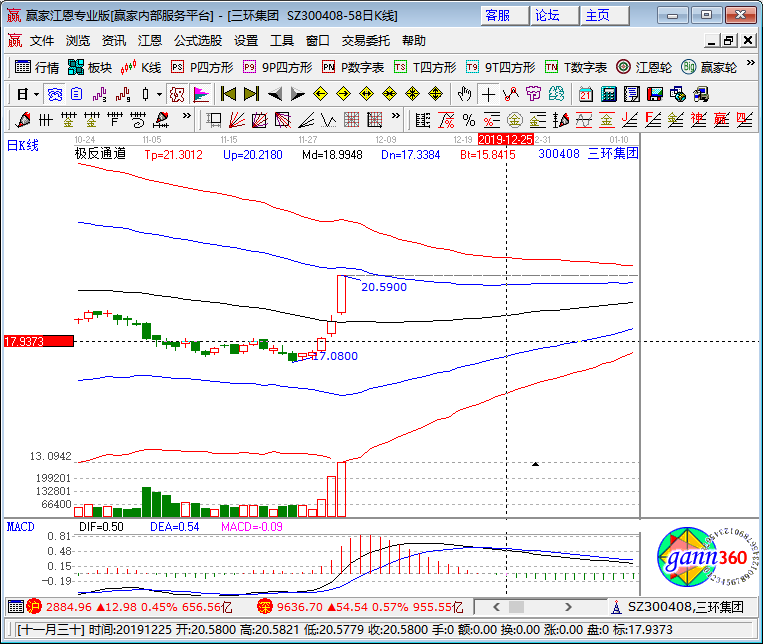Image resolution: width=763 pixels, height=644 pixels.
Task: Click the black right arrow playback icon
Action: tap(297, 94)
